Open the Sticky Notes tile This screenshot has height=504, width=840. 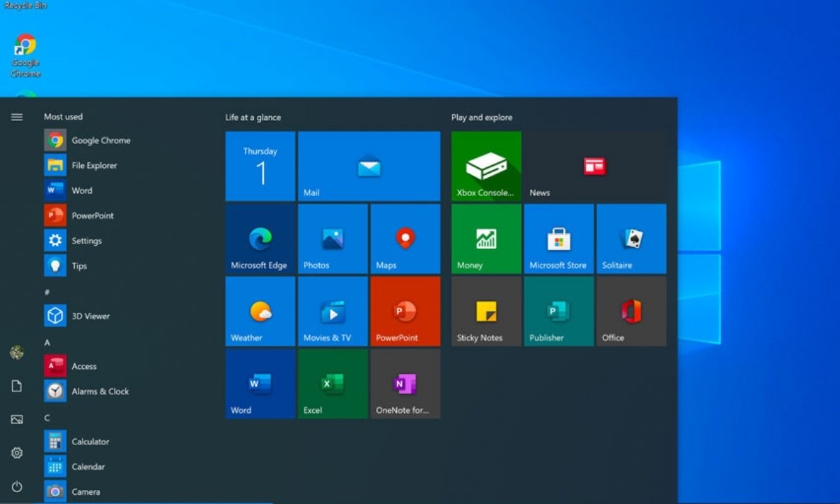[x=486, y=311]
